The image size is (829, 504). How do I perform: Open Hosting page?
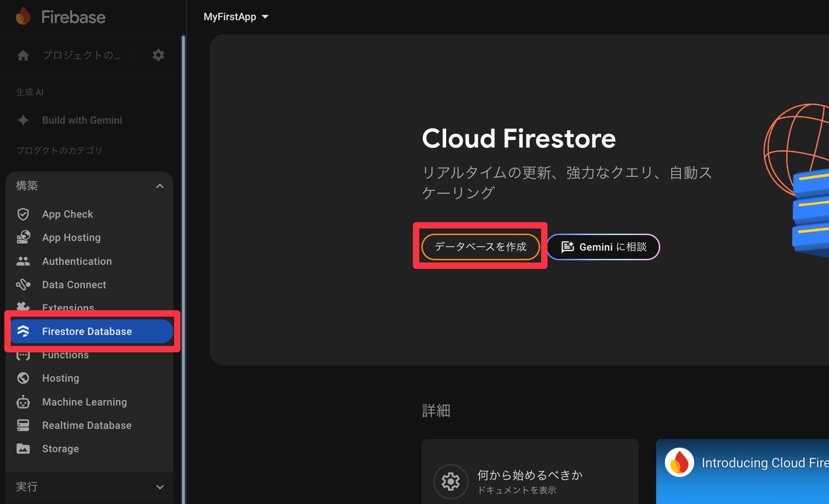tap(89, 378)
